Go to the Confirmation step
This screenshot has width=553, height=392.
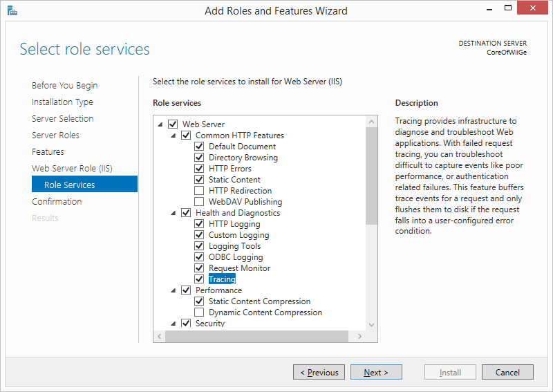57,201
